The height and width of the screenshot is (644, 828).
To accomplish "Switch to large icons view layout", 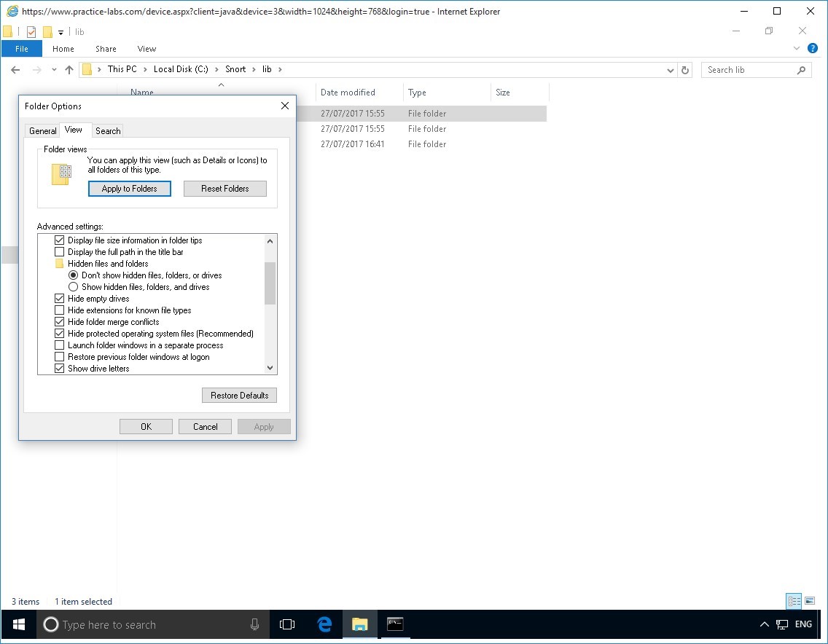I will [x=810, y=601].
